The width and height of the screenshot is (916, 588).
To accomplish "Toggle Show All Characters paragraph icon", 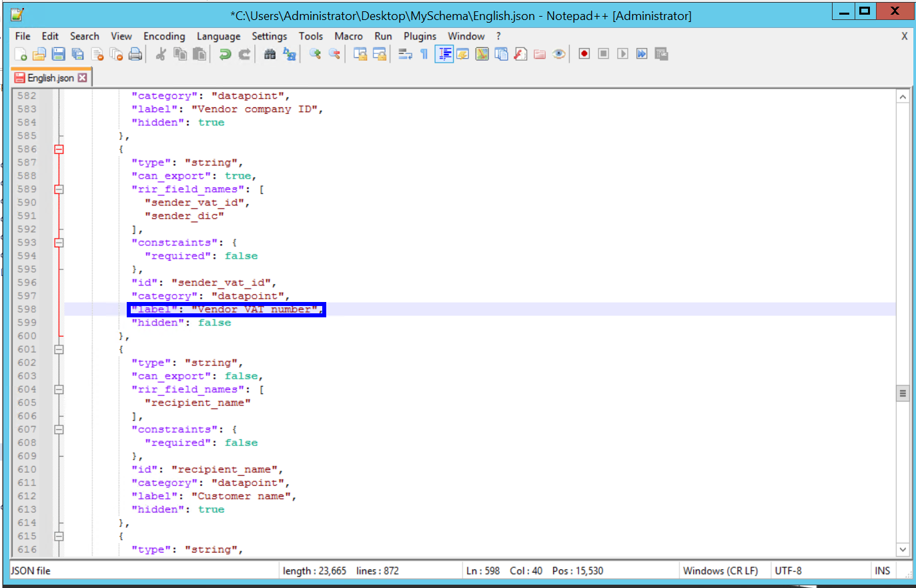I will pyautogui.click(x=424, y=53).
